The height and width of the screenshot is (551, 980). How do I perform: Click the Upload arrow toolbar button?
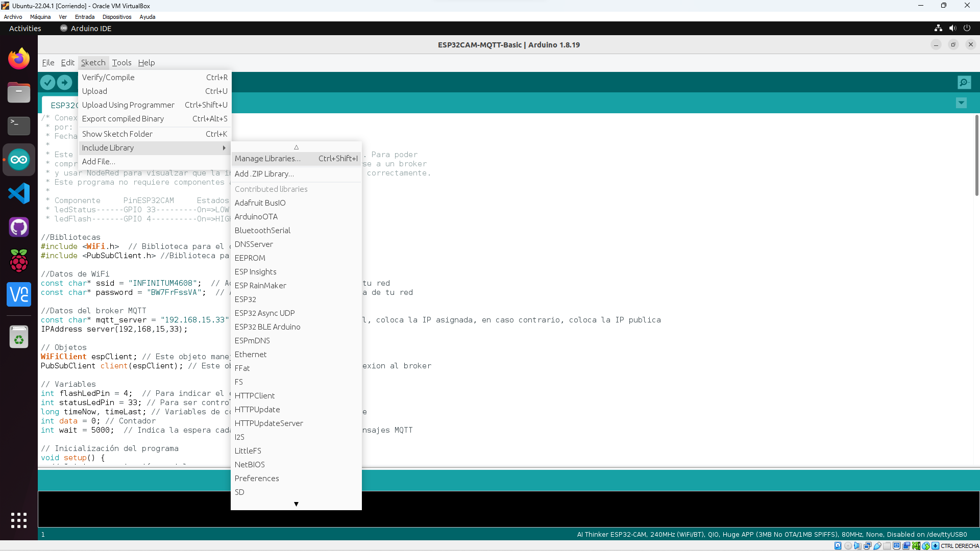[x=64, y=82]
